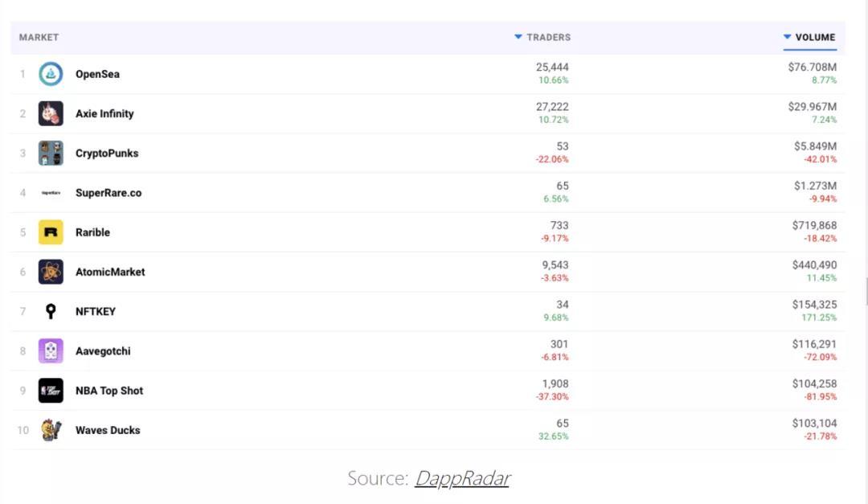This screenshot has height=504, width=868.
Task: Click the Axie Infinity creature icon
Action: (51, 113)
